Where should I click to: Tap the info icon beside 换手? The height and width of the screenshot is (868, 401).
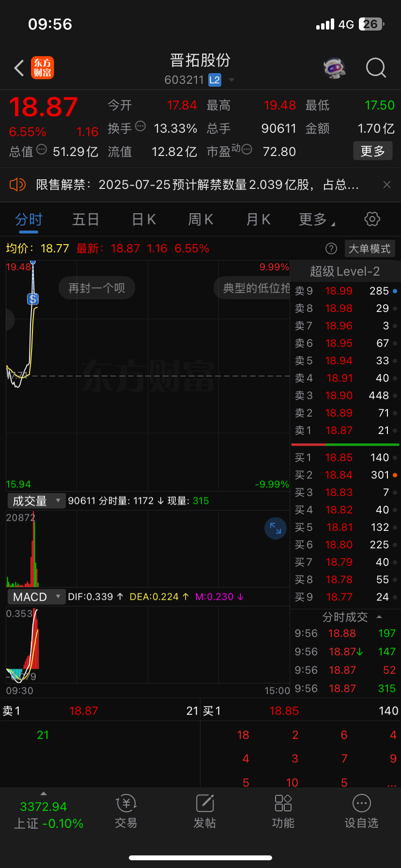pyautogui.click(x=140, y=126)
